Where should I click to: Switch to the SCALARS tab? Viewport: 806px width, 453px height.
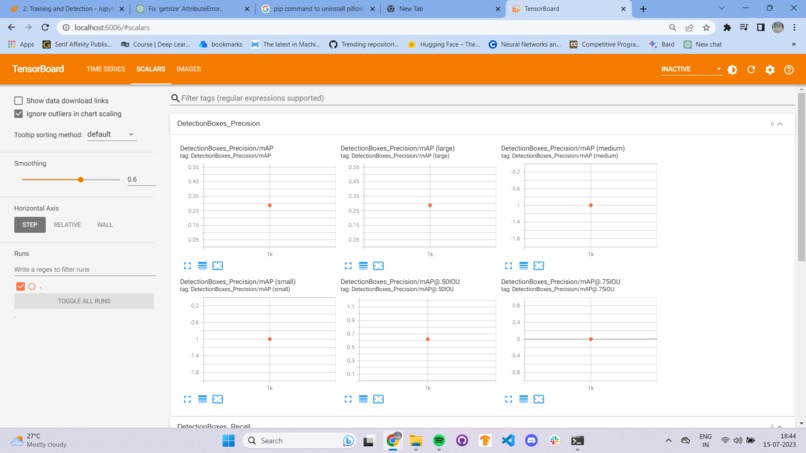[x=151, y=69]
